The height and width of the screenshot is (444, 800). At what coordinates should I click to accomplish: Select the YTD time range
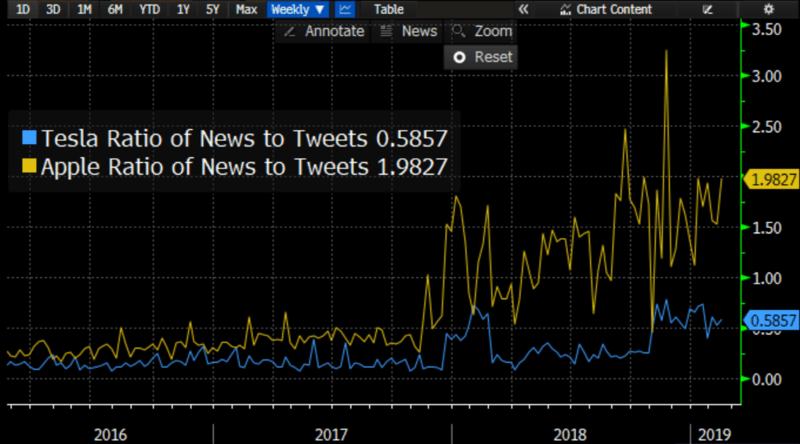(149, 9)
